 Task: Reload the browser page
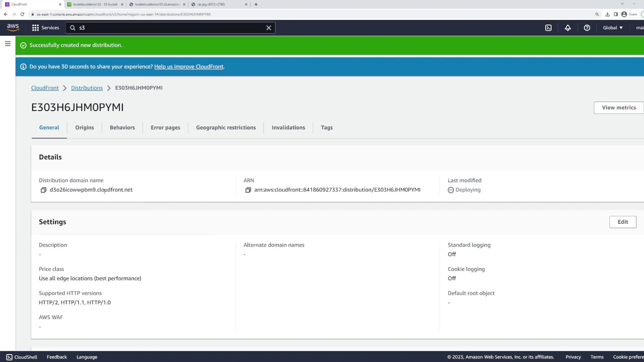click(x=22, y=14)
